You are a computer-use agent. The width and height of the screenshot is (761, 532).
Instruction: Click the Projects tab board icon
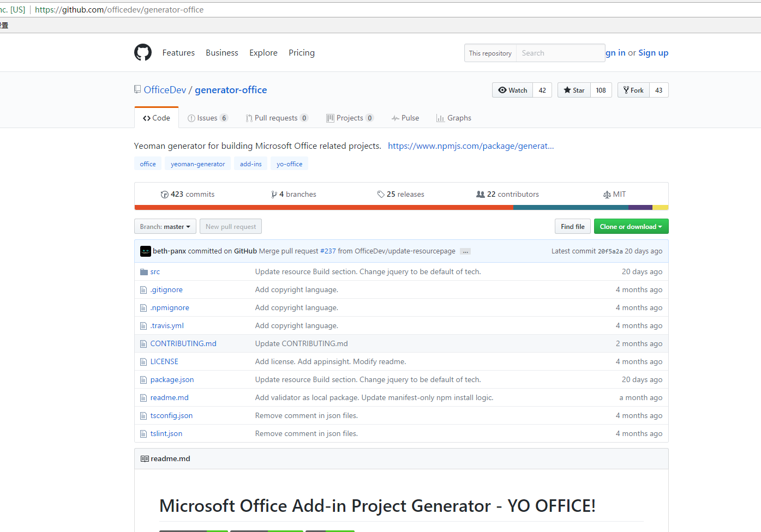(x=330, y=118)
